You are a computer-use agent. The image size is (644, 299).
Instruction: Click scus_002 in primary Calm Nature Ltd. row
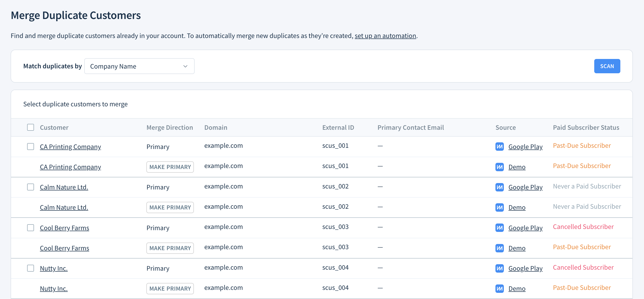pos(335,186)
